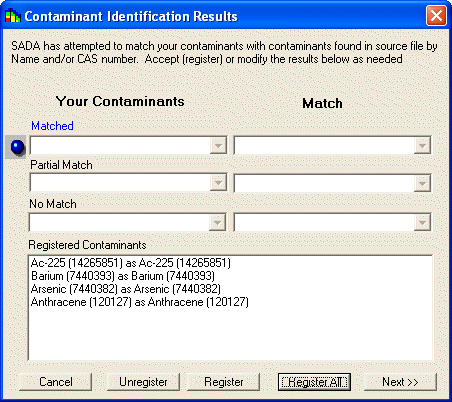Expand the Partial Match row Match dropdown

422,183
